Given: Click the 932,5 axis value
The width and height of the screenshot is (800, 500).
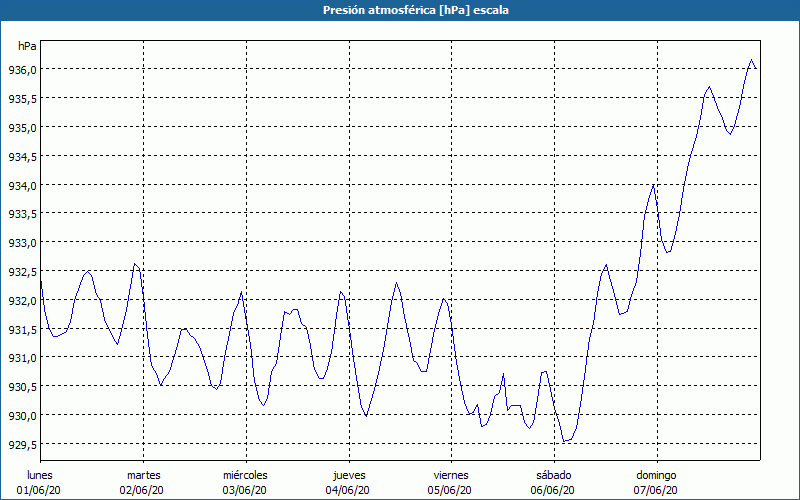Looking at the screenshot, I should point(22,272).
